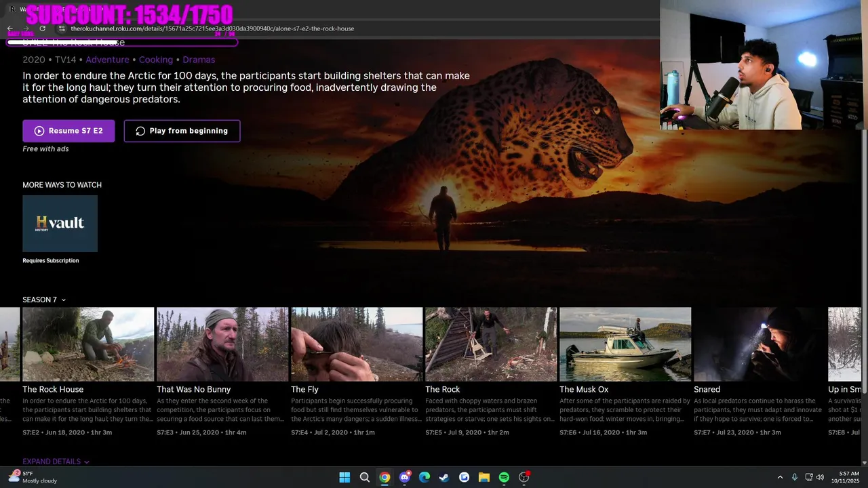Go back using the browser back arrow
Image resolution: width=868 pixels, height=488 pixels.
(10, 28)
